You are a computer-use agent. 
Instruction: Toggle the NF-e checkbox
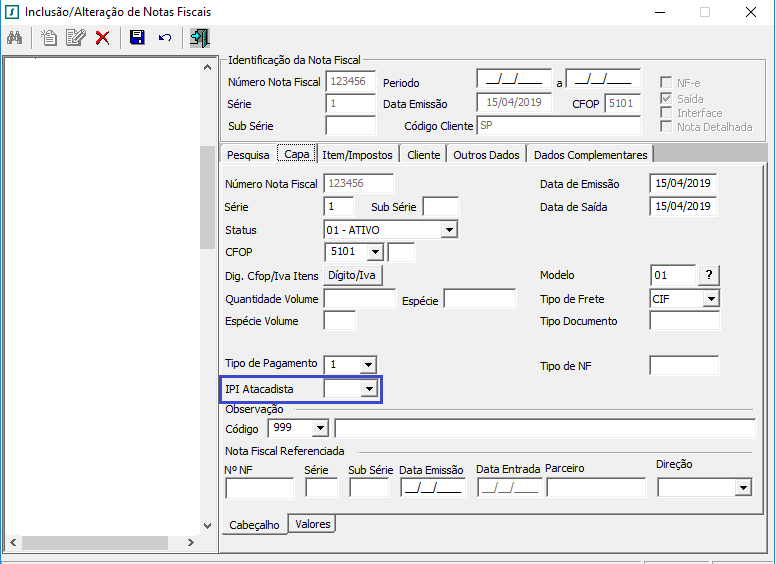666,83
